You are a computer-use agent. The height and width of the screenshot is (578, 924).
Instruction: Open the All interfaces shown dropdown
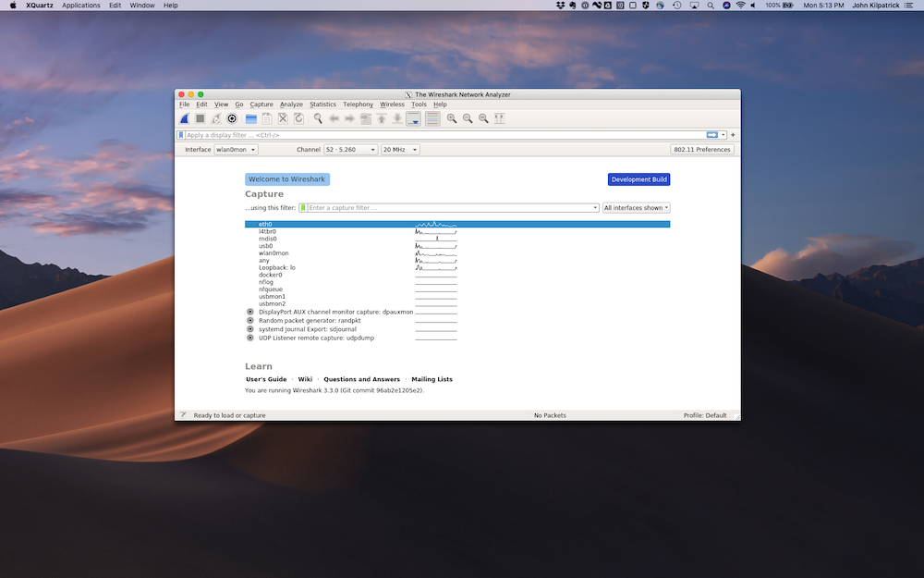(x=637, y=207)
